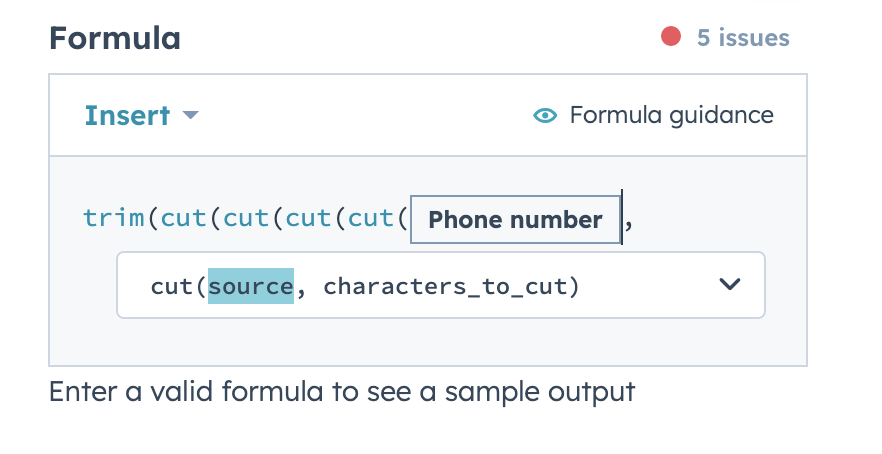882x454 pixels.
Task: Select the Phone number property token
Action: click(x=515, y=220)
